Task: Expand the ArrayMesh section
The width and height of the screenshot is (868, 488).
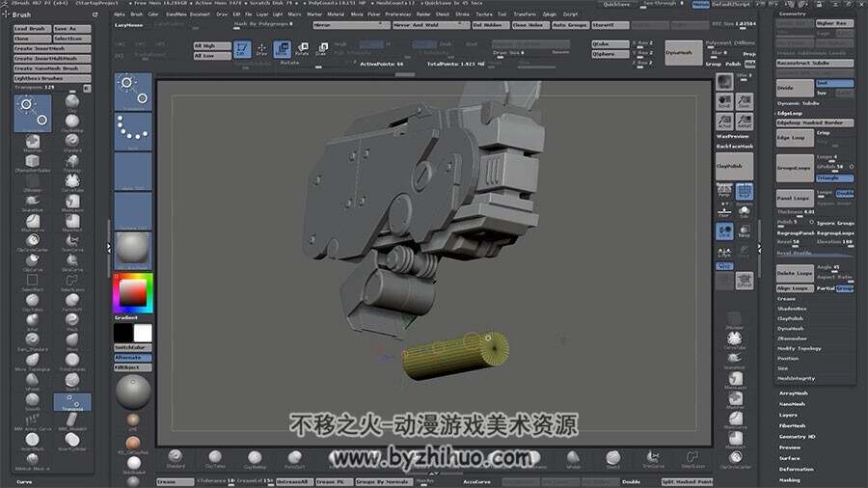Action: point(794,393)
